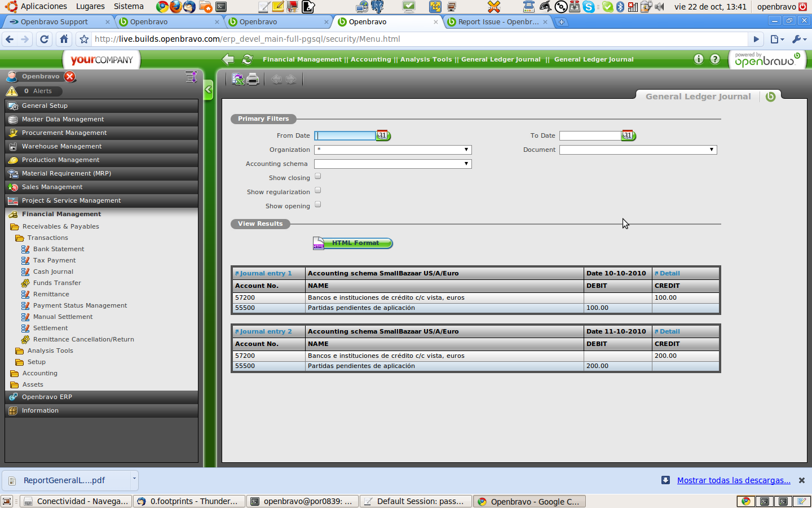
Task: Click the refresh icon in green header
Action: (247, 59)
